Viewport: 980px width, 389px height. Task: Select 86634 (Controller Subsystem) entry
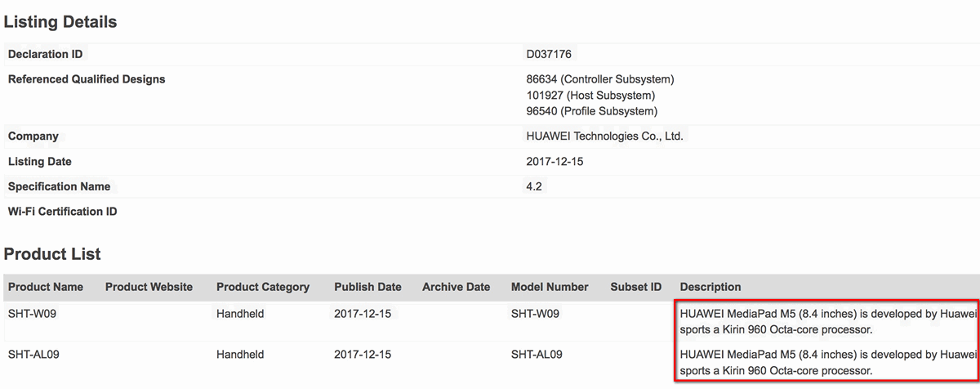click(600, 79)
